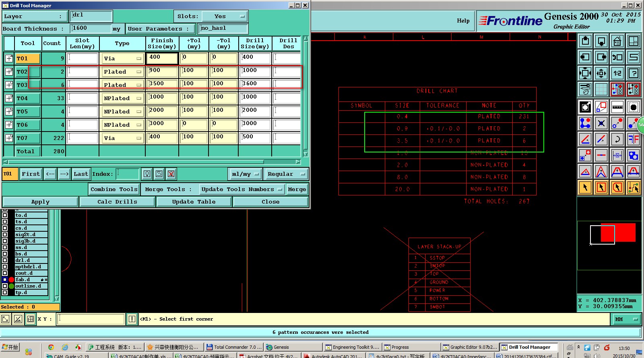The width and height of the screenshot is (644, 358).
Task: Click the ruler measure icon
Action: [617, 107]
